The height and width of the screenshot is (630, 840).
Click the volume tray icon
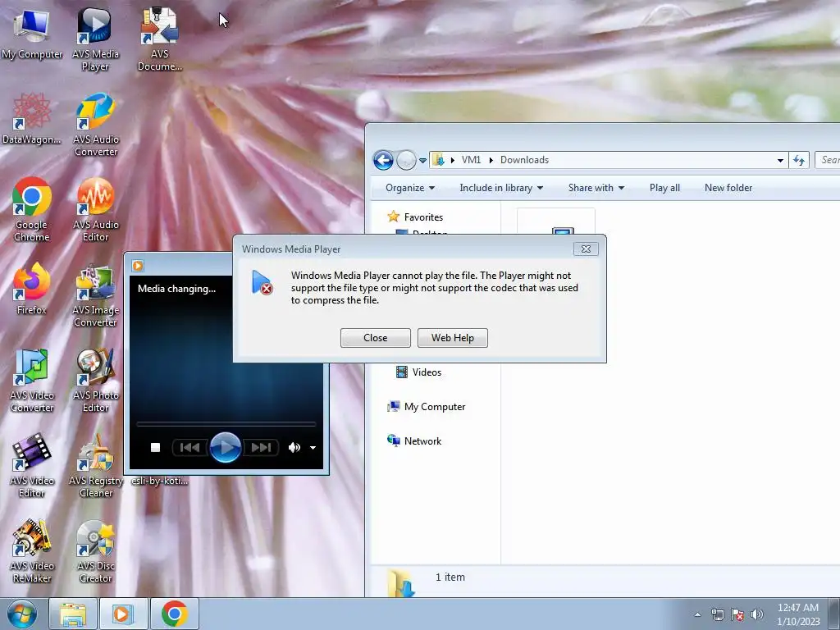pos(757,614)
